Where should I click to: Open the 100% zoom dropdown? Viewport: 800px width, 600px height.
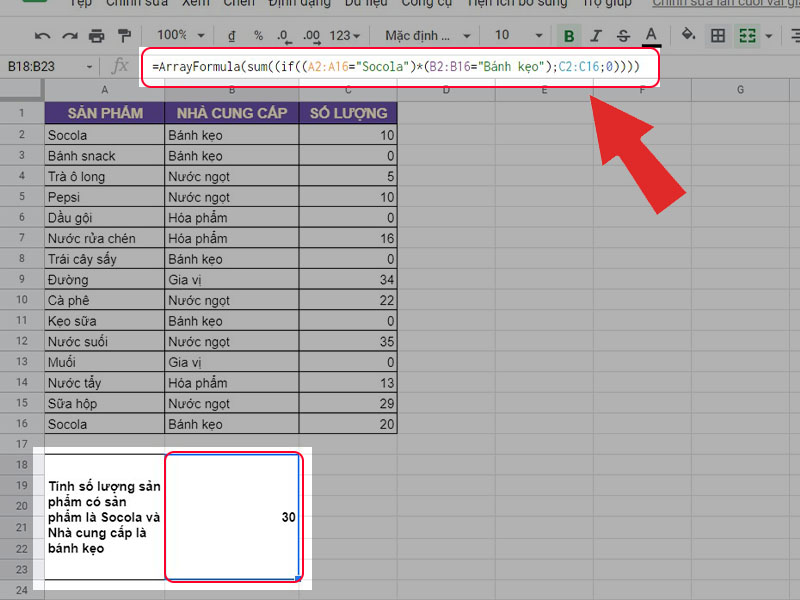click(x=180, y=36)
